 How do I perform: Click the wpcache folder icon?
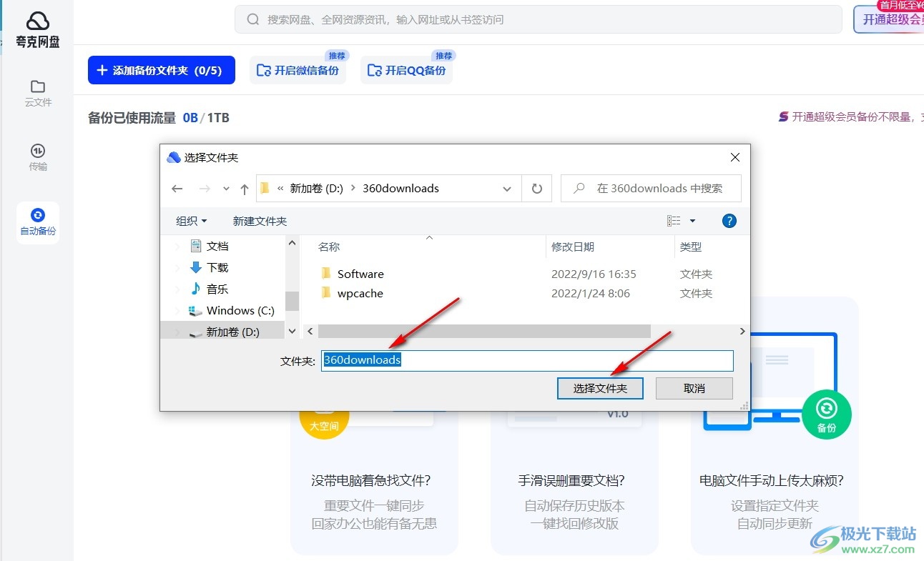326,292
